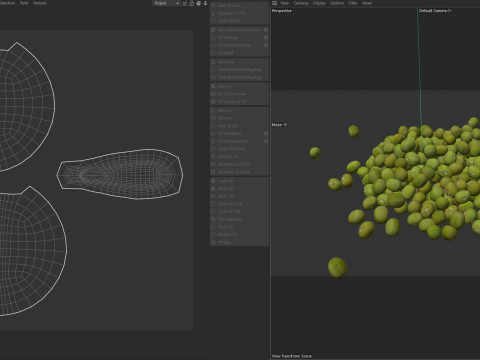Open the Paint menu
Viewport: 480px width, 360px height.
pos(24,3)
